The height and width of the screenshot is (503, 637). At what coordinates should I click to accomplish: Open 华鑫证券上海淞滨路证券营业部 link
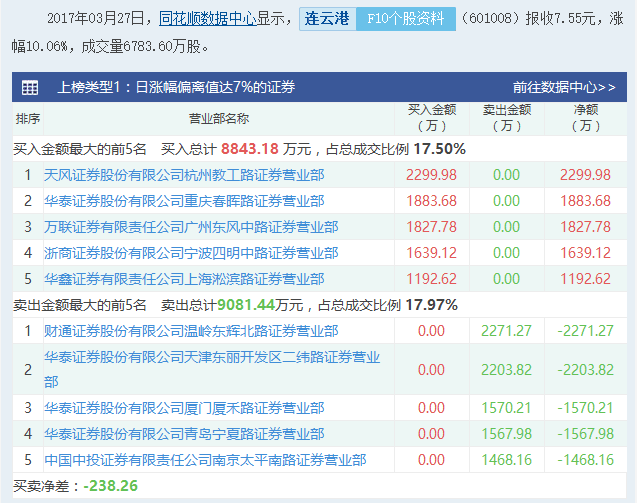[x=184, y=279]
